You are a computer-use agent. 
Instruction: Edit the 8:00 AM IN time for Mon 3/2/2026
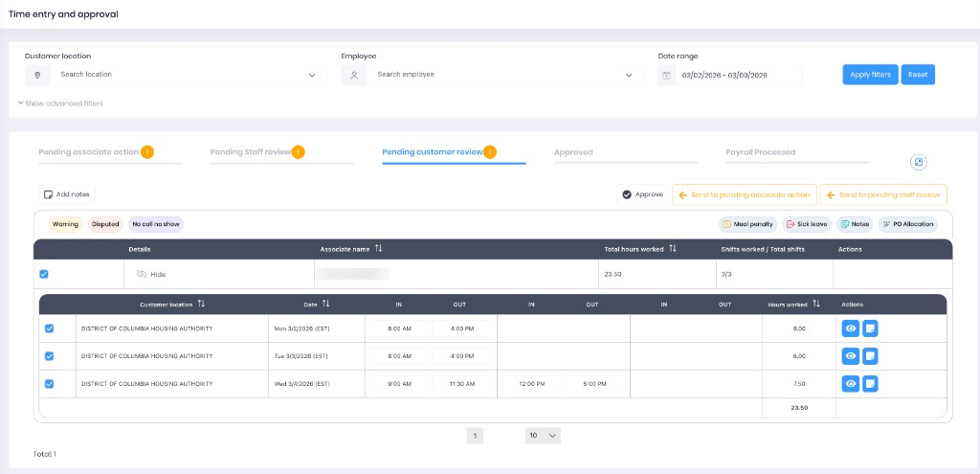pyautogui.click(x=399, y=328)
